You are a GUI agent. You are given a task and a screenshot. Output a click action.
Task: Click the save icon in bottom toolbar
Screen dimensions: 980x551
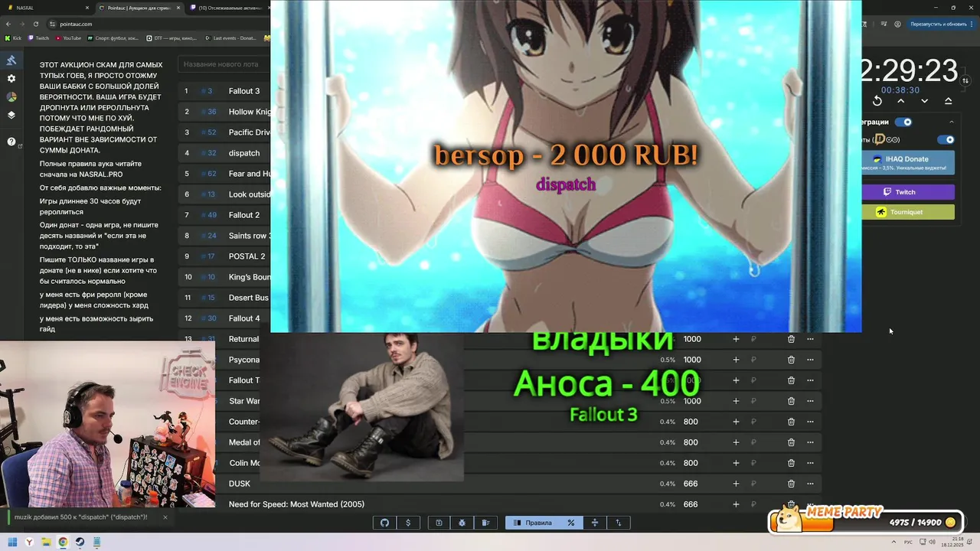[x=439, y=523]
